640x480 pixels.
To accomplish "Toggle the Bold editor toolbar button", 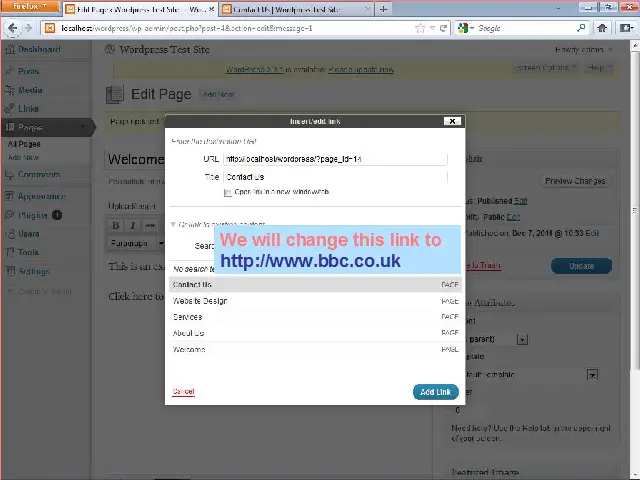I will pos(116,225).
